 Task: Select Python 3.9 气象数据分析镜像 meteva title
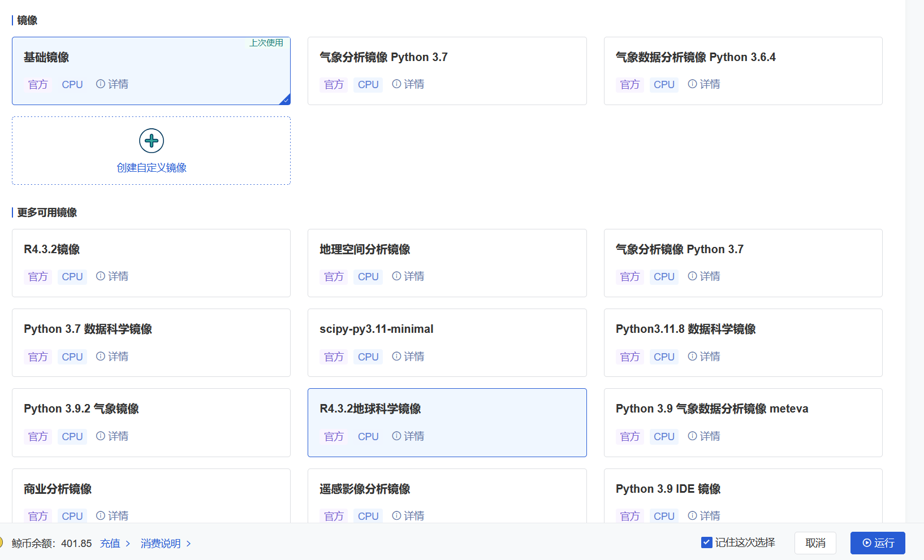(712, 409)
